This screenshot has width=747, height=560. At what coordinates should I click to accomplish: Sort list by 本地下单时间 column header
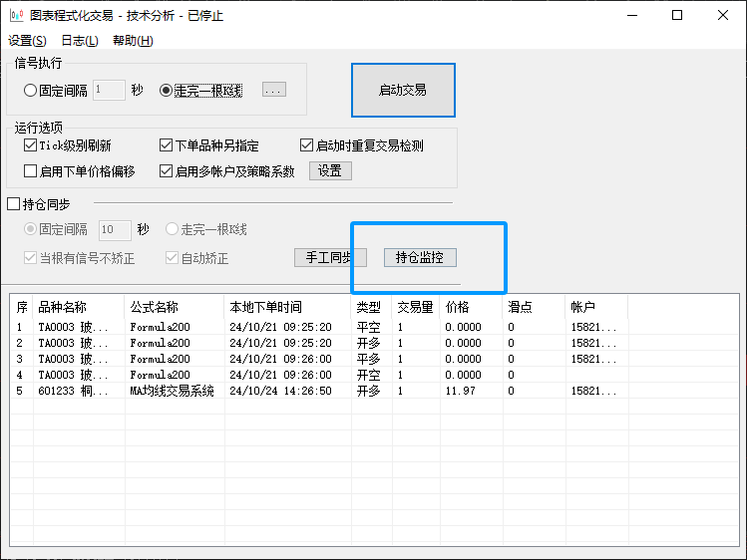click(265, 307)
